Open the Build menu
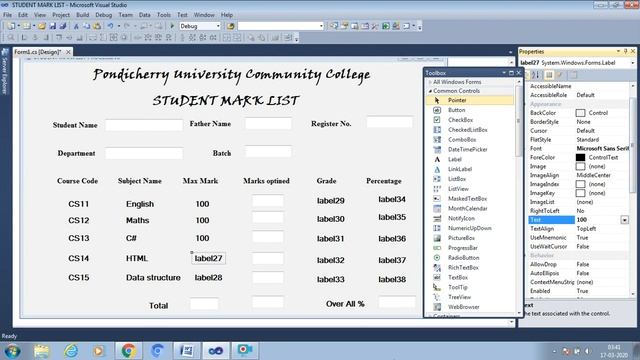Screen dimensions: 640x360 [82, 15]
